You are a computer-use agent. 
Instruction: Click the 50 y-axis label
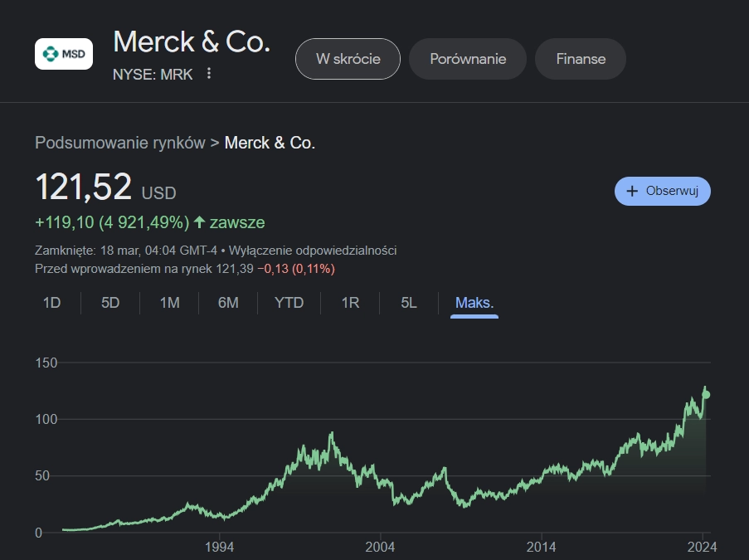[x=42, y=476]
